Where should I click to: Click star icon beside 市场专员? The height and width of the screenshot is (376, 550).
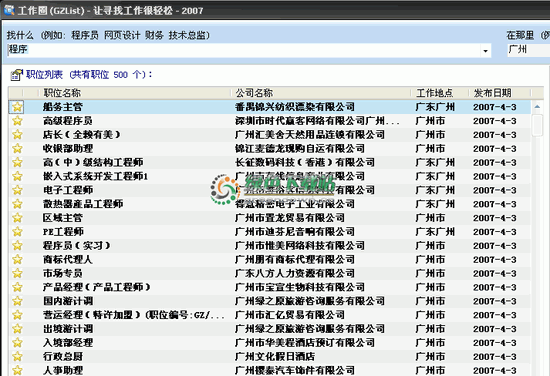tap(17, 273)
